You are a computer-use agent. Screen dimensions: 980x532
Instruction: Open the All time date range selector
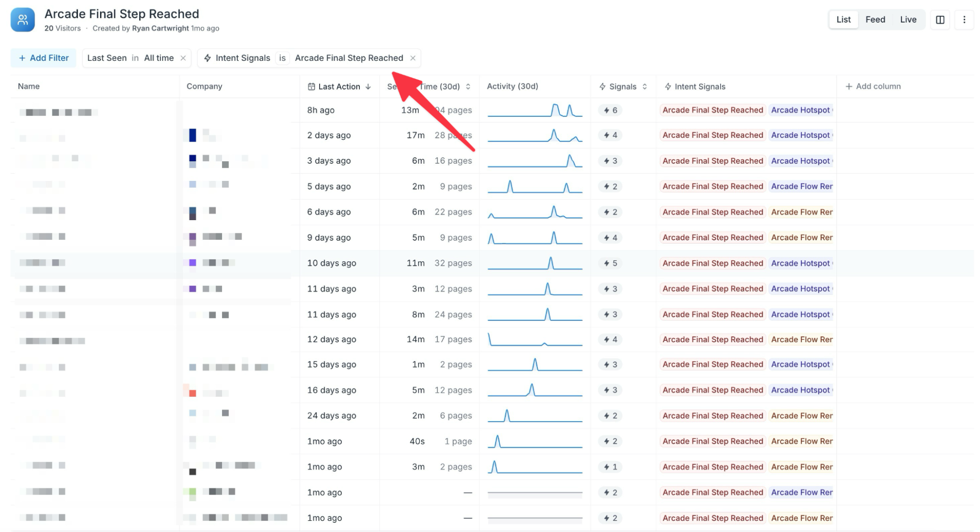click(x=158, y=58)
